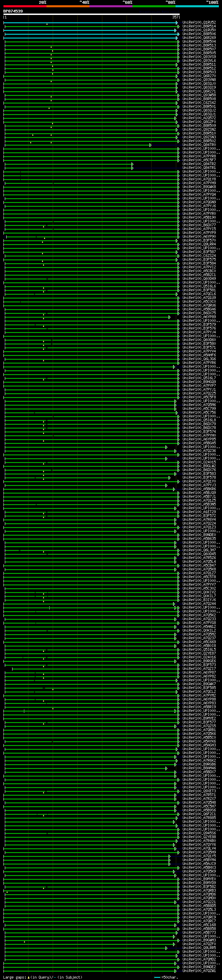Choose sequence UniRef100_A7PYR8
The height and width of the screenshot is (980, 222).
coord(199,156)
